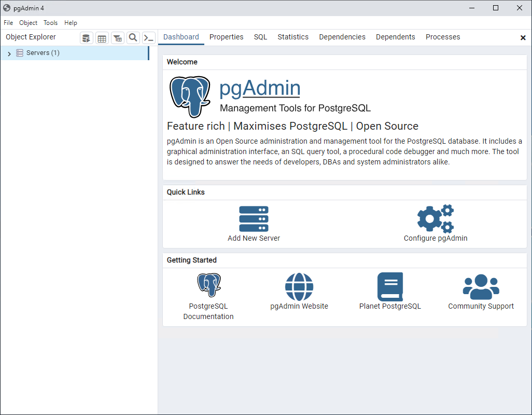
Task: Click the Object Explorer panel title
Action: 31,37
